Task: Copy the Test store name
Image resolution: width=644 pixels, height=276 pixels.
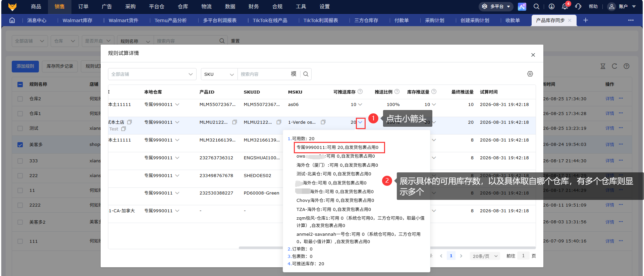Action: click(x=123, y=129)
